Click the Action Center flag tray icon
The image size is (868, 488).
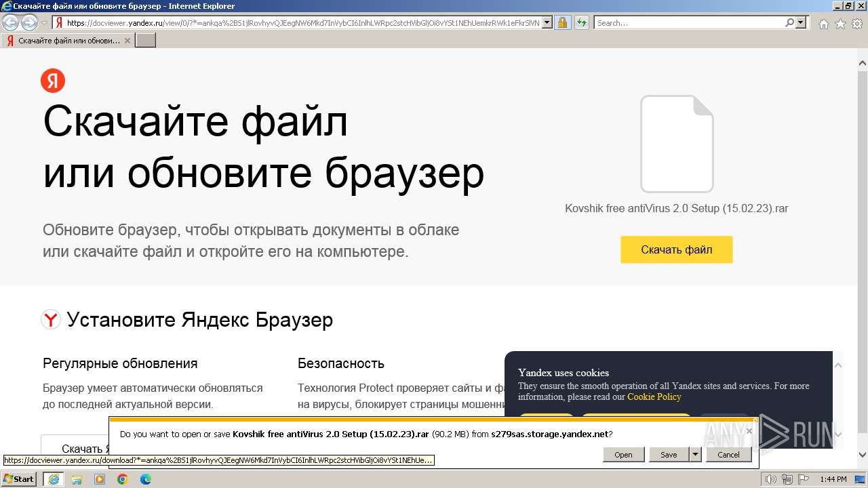(804, 479)
